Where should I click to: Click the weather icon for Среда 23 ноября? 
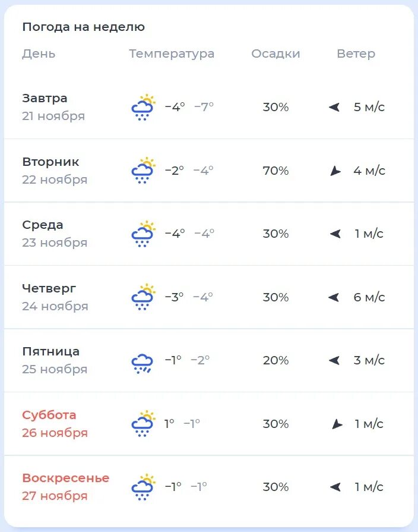[x=143, y=234]
